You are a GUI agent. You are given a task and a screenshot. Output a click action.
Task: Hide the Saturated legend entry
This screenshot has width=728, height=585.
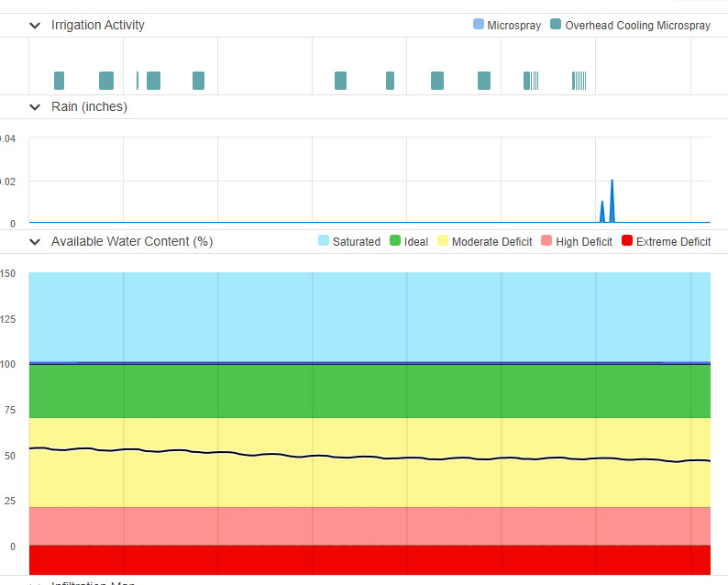pyautogui.click(x=349, y=242)
